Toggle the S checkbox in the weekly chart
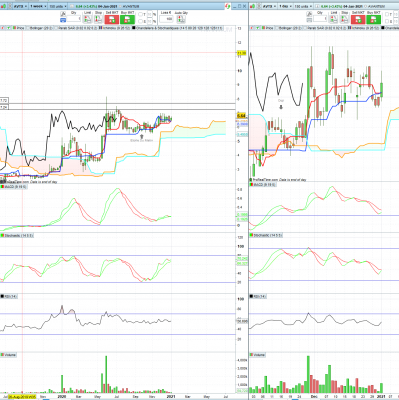 click(x=140, y=22)
